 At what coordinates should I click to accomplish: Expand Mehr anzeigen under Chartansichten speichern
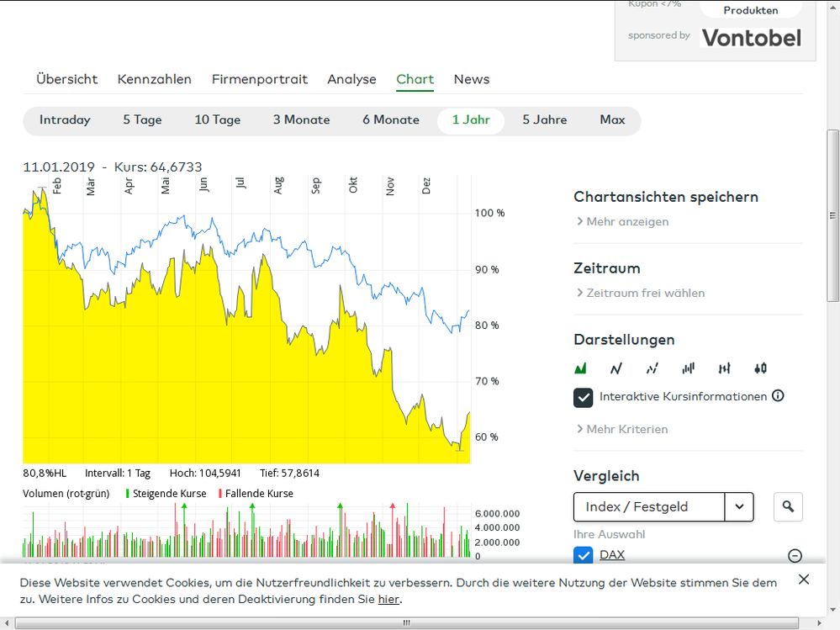click(630, 221)
